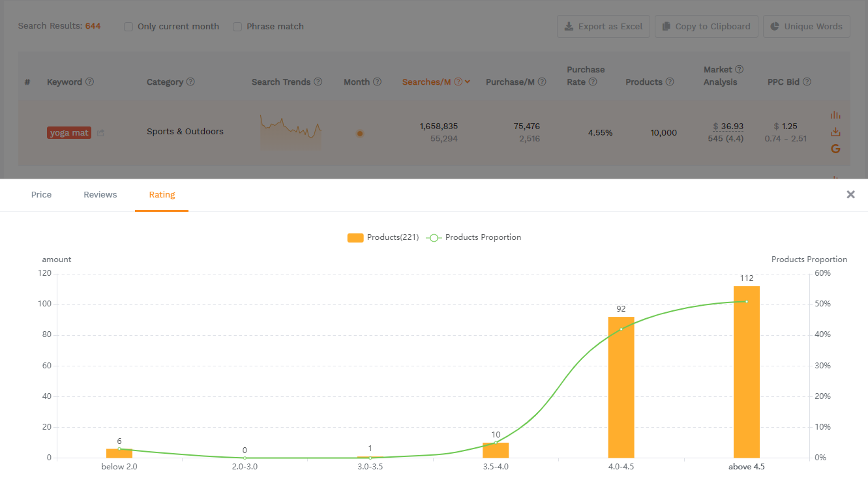The image size is (868, 487).
Task: Click help icon next to Keyword header
Action: [x=90, y=82]
